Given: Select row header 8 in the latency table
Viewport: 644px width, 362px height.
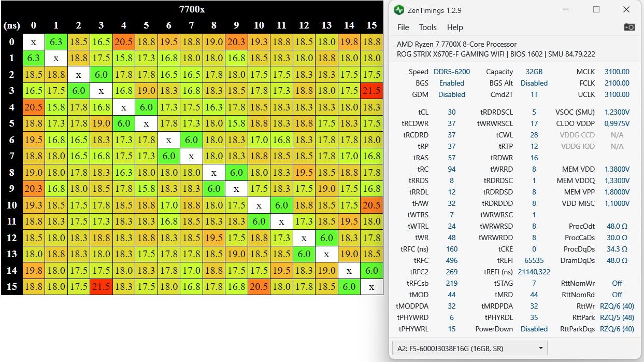Looking at the screenshot, I should pyautogui.click(x=11, y=173).
